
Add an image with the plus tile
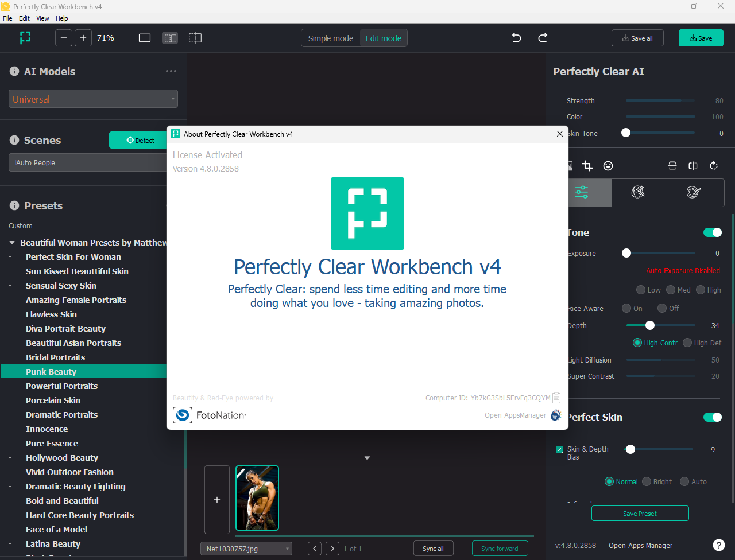(217, 500)
